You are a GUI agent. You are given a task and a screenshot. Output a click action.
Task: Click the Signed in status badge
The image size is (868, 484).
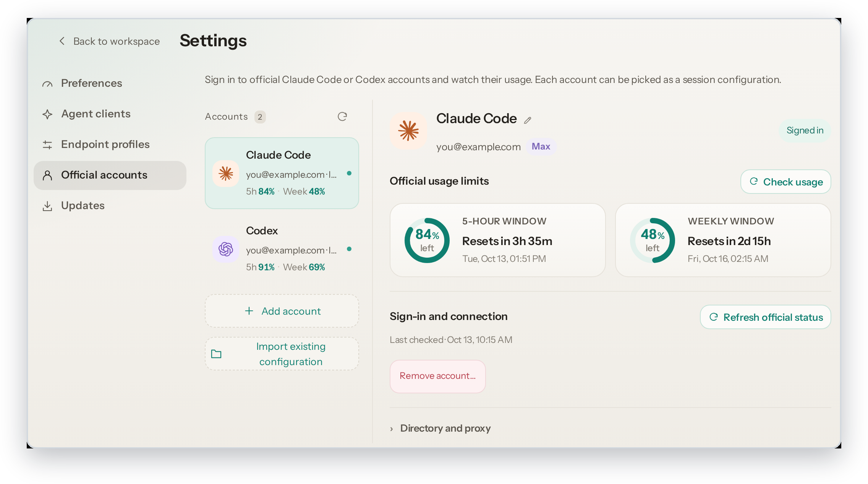click(x=805, y=130)
